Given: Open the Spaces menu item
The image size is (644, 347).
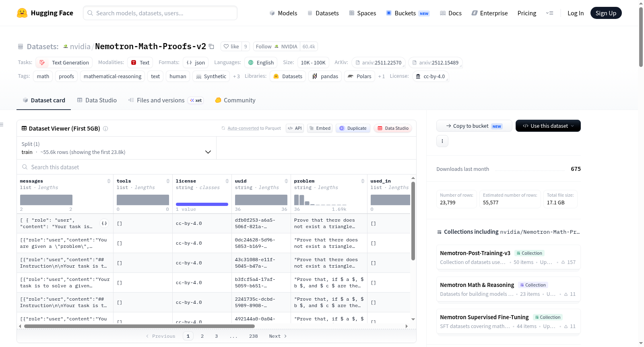Looking at the screenshot, I should click(362, 13).
